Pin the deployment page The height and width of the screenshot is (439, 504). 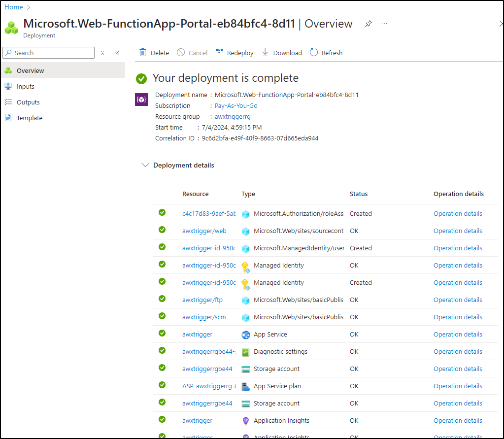point(369,24)
